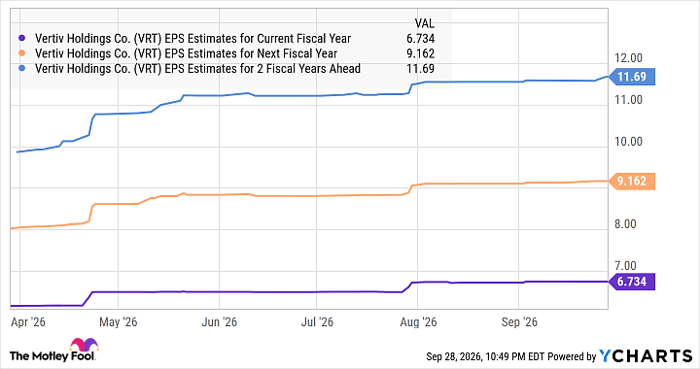
Task: Click the 6.734 value in the legend table
Action: point(420,39)
